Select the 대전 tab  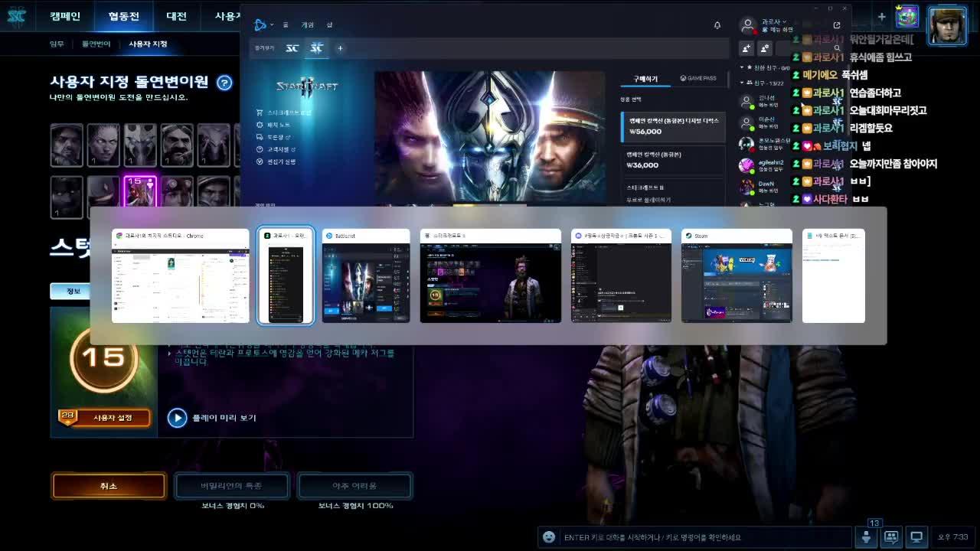pos(176,16)
